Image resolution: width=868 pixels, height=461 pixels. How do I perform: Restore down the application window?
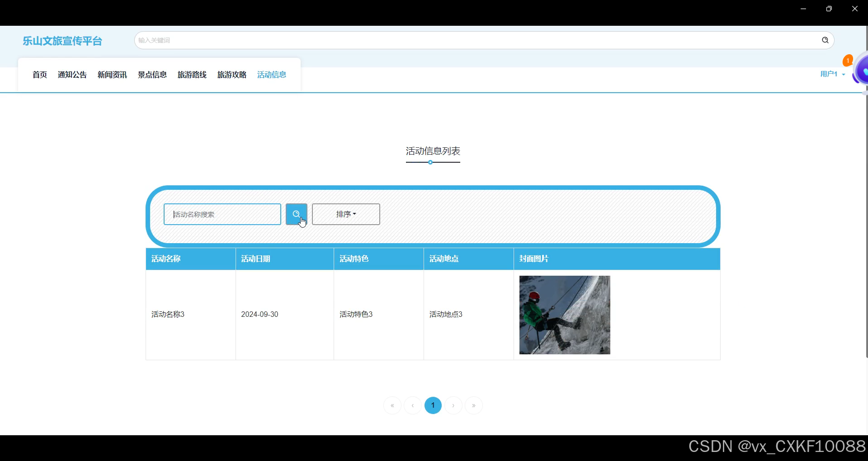click(829, 9)
